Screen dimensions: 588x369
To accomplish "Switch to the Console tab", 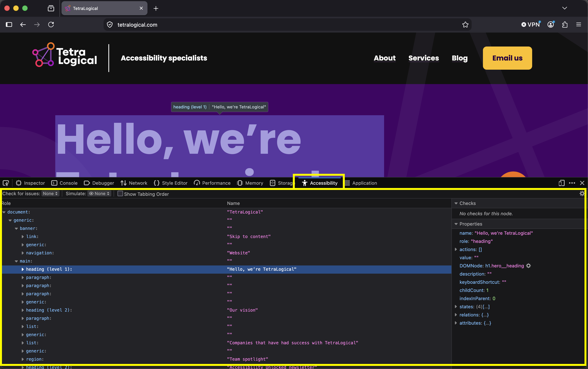I will click(x=64, y=183).
